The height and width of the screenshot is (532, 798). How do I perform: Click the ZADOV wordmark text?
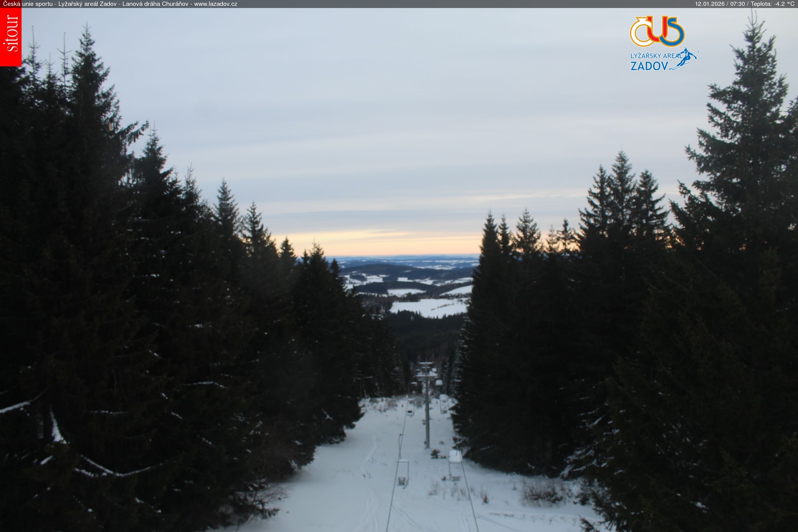649,66
